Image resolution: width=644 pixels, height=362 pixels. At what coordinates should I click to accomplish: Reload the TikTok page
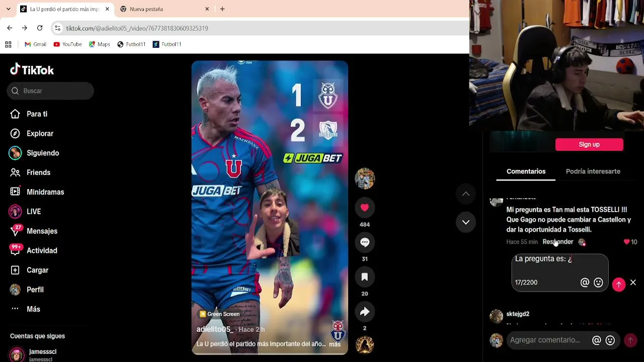point(40,28)
